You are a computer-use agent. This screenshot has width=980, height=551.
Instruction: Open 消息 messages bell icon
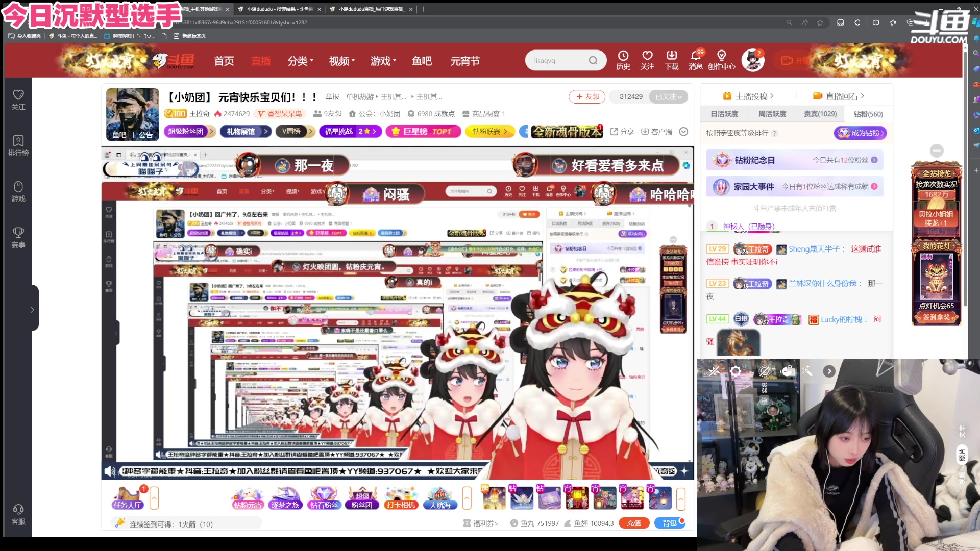point(696,60)
